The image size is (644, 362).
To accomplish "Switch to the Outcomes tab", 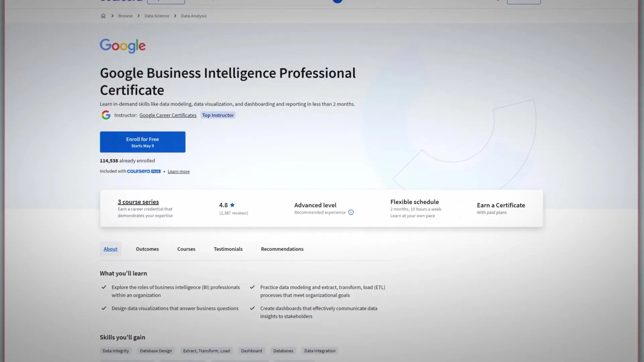I will [x=147, y=249].
